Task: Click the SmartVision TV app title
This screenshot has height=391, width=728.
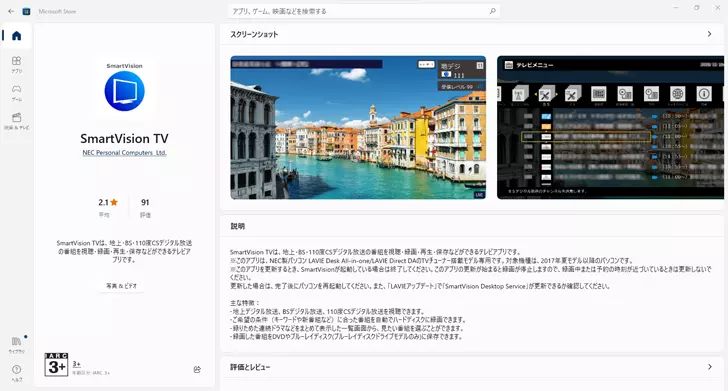Action: 124,139
